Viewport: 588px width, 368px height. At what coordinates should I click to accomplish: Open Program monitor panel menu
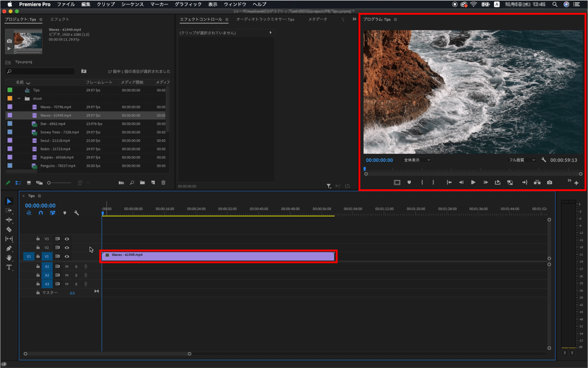tap(395, 20)
